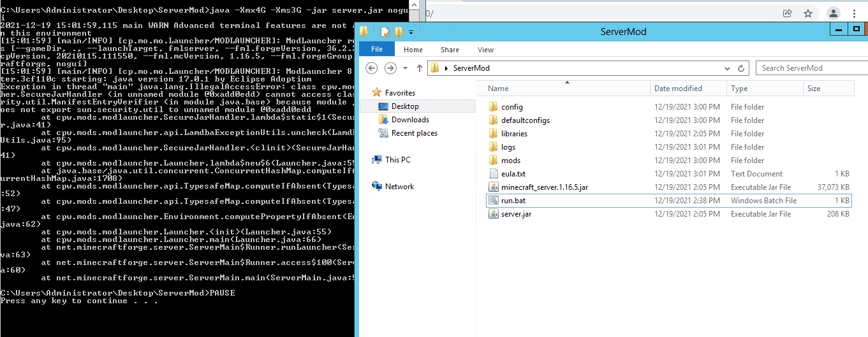The width and height of the screenshot is (868, 337).
Task: Open the File ribbon menu
Action: click(x=376, y=50)
